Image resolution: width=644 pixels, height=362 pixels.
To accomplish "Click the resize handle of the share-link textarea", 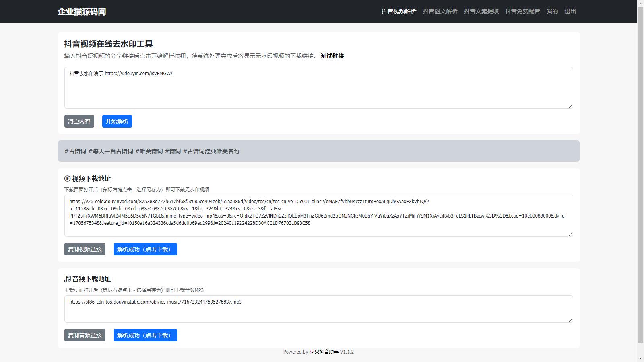I will coord(570,106).
